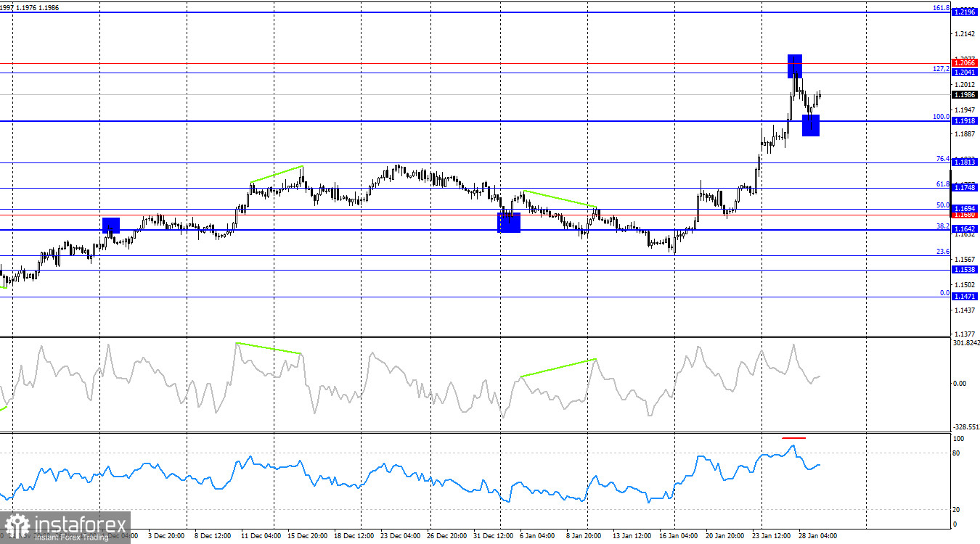The width and height of the screenshot is (980, 544).
Task: Click the 61.8 Fibonacci level label
Action: coord(942,184)
